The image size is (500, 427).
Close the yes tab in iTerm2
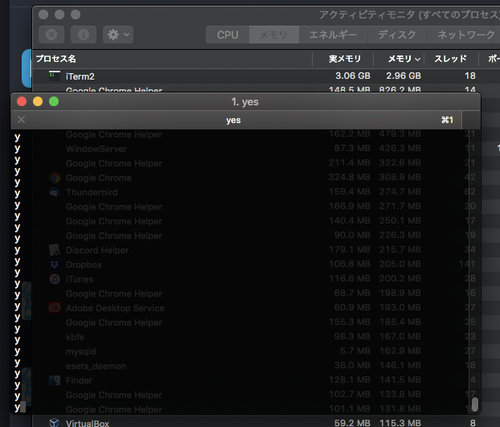[21, 120]
